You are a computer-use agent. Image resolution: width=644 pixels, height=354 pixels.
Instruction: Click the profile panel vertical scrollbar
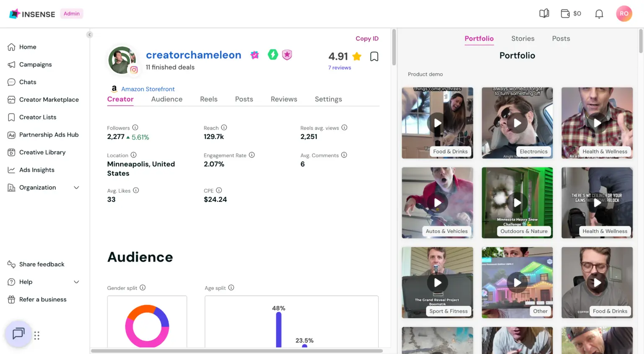[x=394, y=47]
